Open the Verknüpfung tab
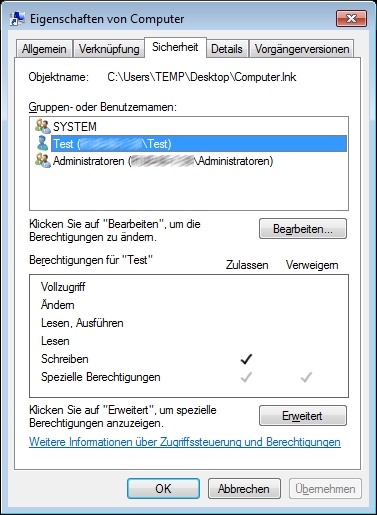The width and height of the screenshot is (377, 515). 109,49
